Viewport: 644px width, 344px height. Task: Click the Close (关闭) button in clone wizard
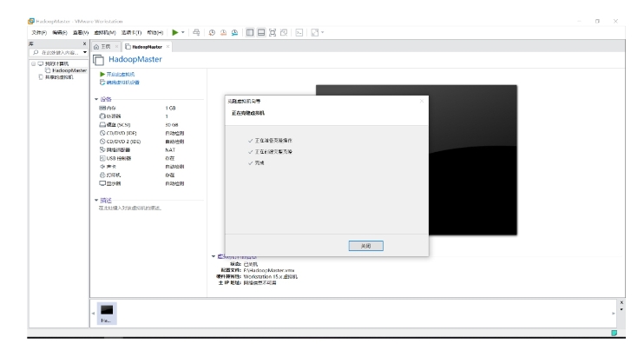tap(366, 246)
